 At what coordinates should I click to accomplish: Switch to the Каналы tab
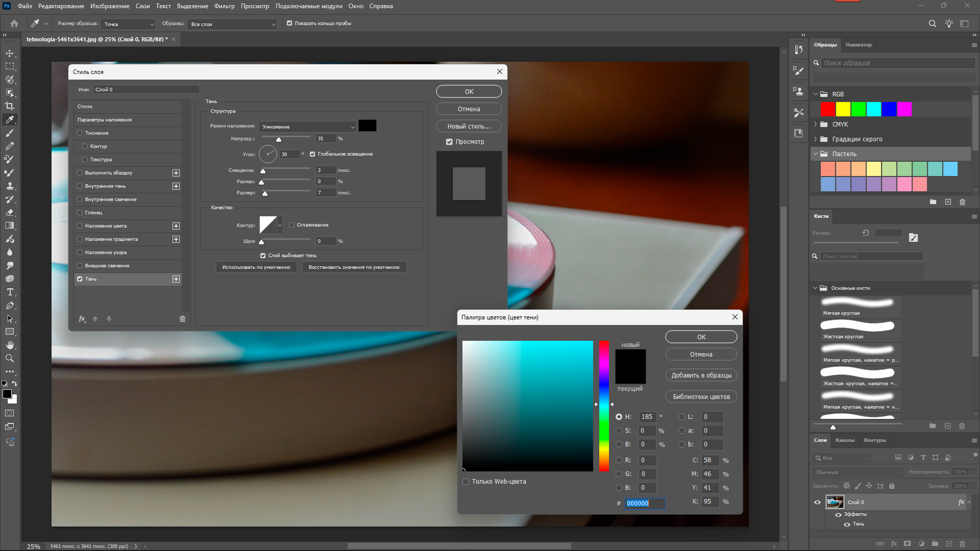(x=845, y=440)
